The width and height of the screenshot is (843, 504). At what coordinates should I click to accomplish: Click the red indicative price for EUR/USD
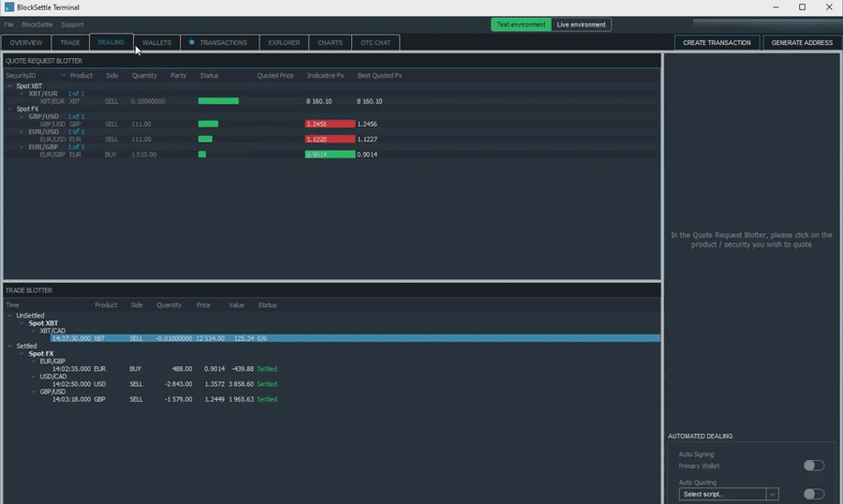pos(330,140)
